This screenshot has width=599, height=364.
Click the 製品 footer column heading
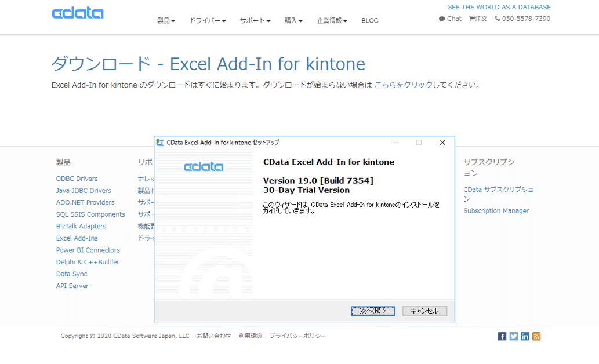click(63, 162)
